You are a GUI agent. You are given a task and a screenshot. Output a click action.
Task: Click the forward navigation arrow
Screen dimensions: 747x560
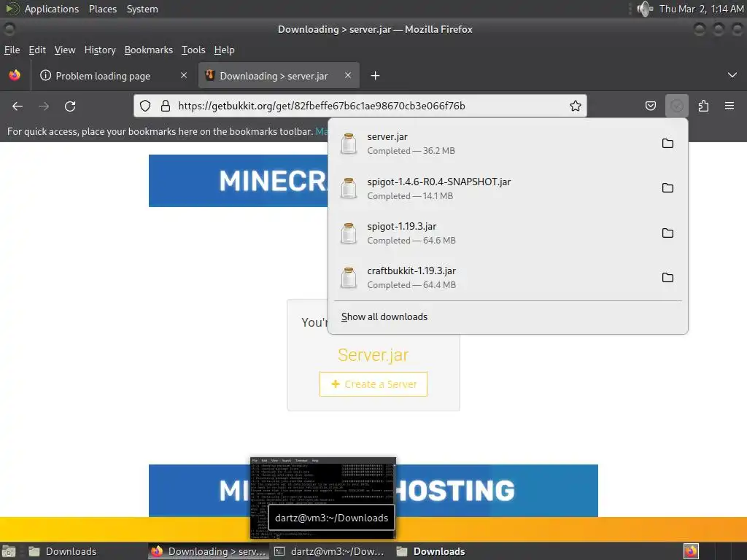click(44, 106)
